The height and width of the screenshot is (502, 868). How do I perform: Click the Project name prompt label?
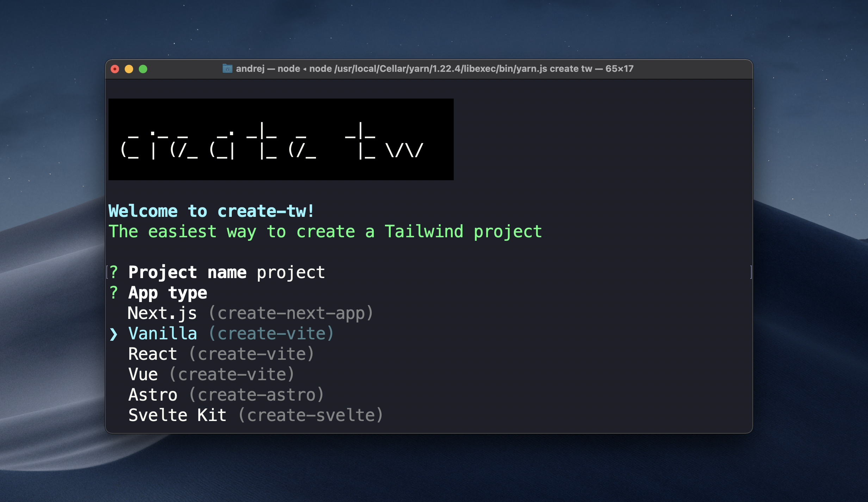point(187,272)
